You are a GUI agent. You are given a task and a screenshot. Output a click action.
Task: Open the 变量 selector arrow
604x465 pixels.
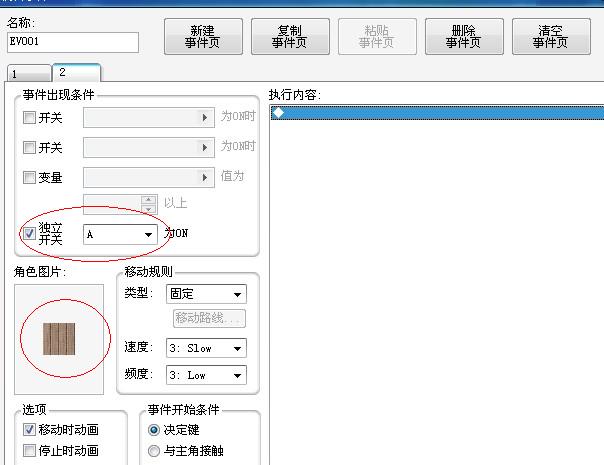(x=205, y=178)
